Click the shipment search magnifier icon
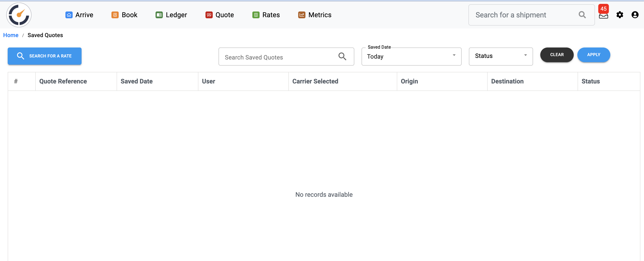This screenshot has height=261, width=644. coord(582,15)
